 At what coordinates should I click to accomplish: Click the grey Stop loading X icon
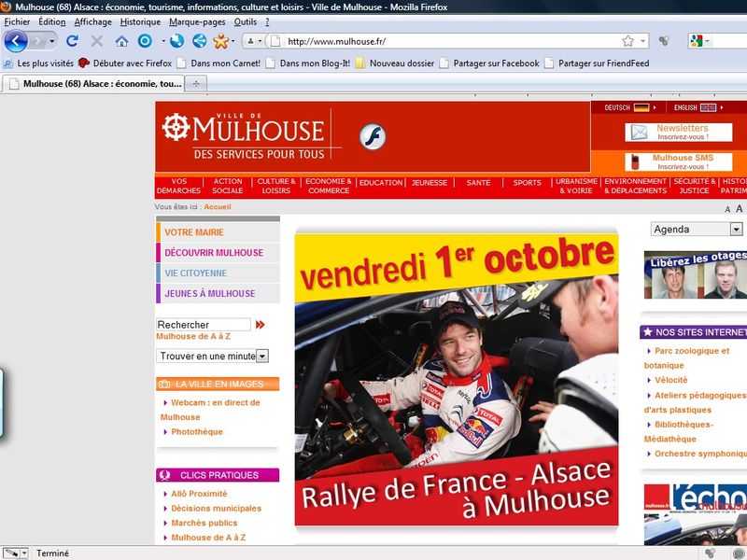click(x=97, y=41)
